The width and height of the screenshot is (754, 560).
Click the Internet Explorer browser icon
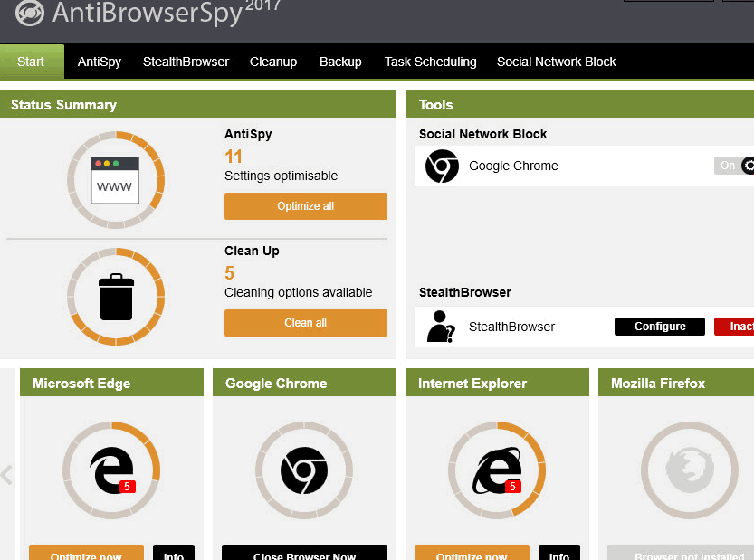tap(497, 470)
